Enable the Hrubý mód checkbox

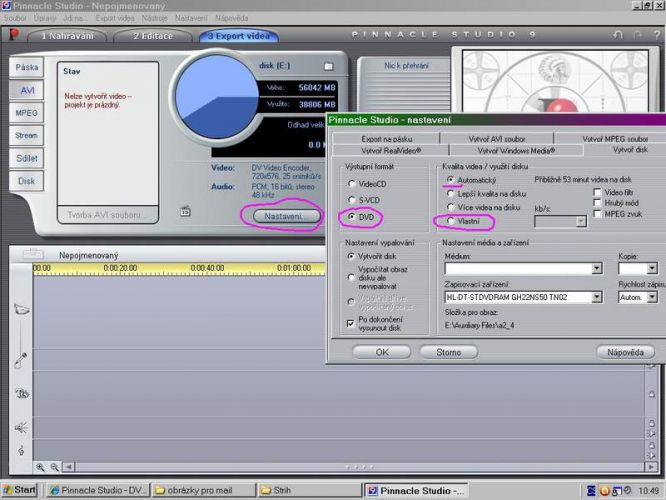coord(597,203)
